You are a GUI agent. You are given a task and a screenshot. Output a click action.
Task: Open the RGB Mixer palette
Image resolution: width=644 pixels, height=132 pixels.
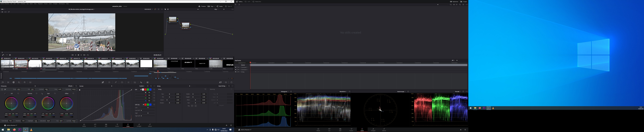click(x=25, y=82)
